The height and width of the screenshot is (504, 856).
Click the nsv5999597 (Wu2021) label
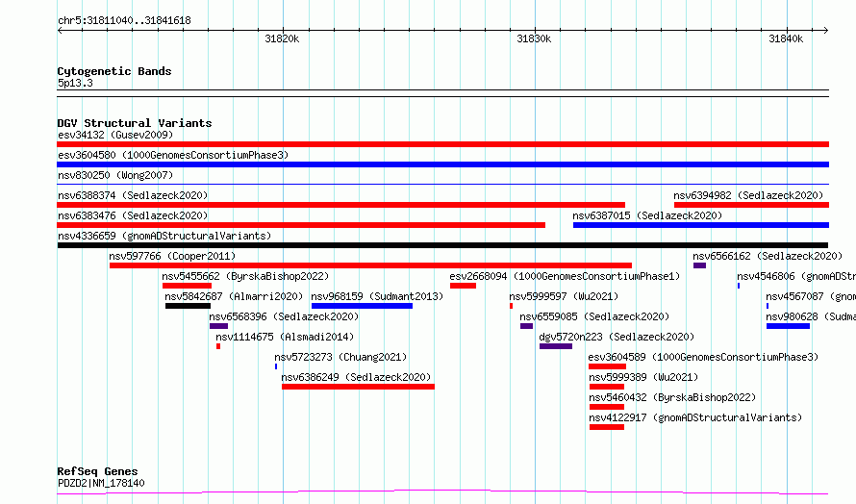point(564,296)
